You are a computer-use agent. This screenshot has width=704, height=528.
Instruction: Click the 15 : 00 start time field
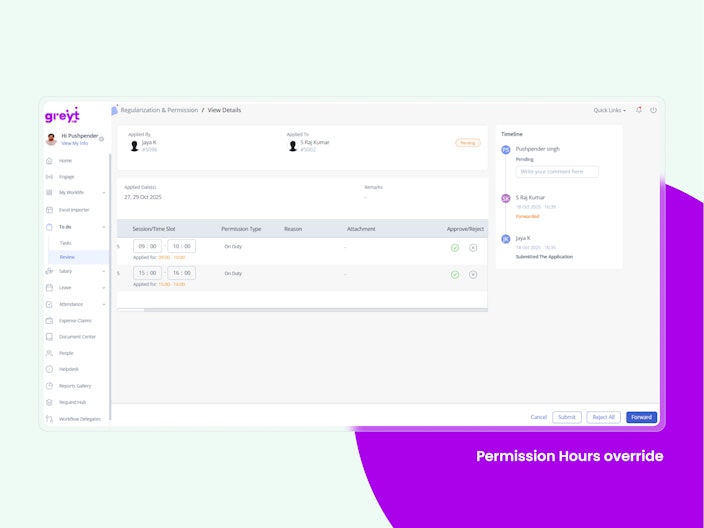pyautogui.click(x=147, y=273)
